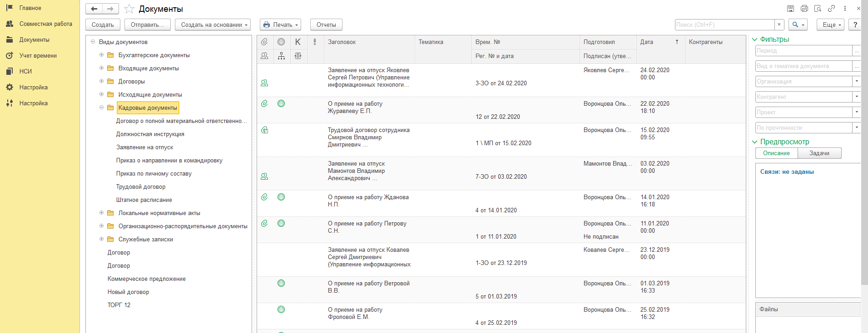Open the Печать dropdown button
Image resolution: width=868 pixels, height=333 pixels.
tap(281, 24)
